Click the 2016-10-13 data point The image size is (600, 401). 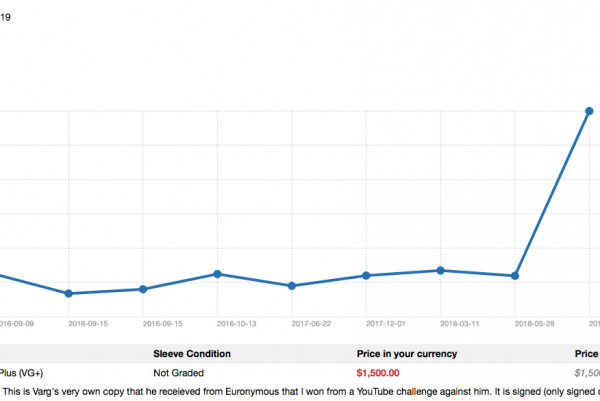(217, 274)
